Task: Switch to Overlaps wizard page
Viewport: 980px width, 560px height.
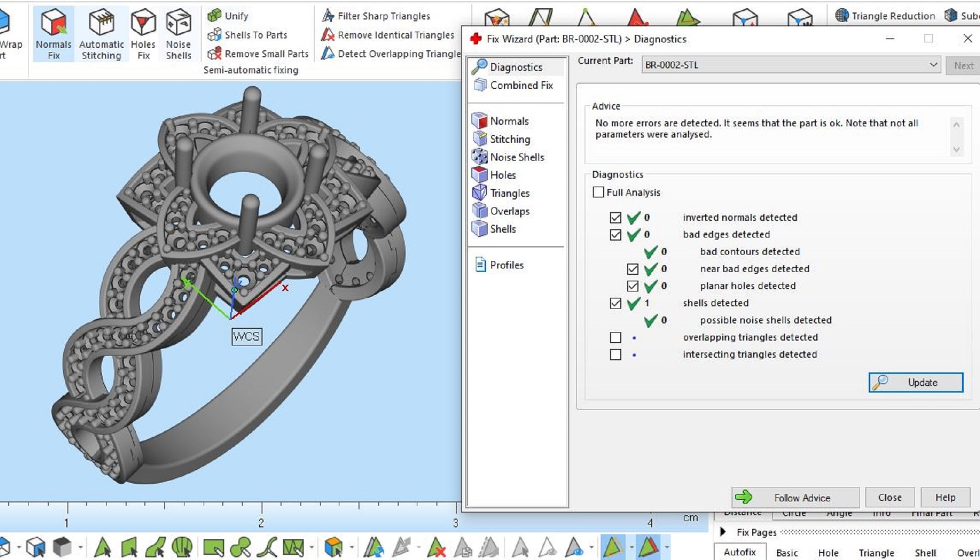Action: pyautogui.click(x=501, y=211)
